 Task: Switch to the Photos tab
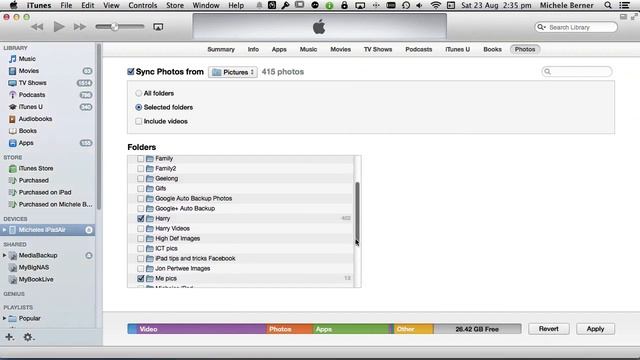coord(525,49)
